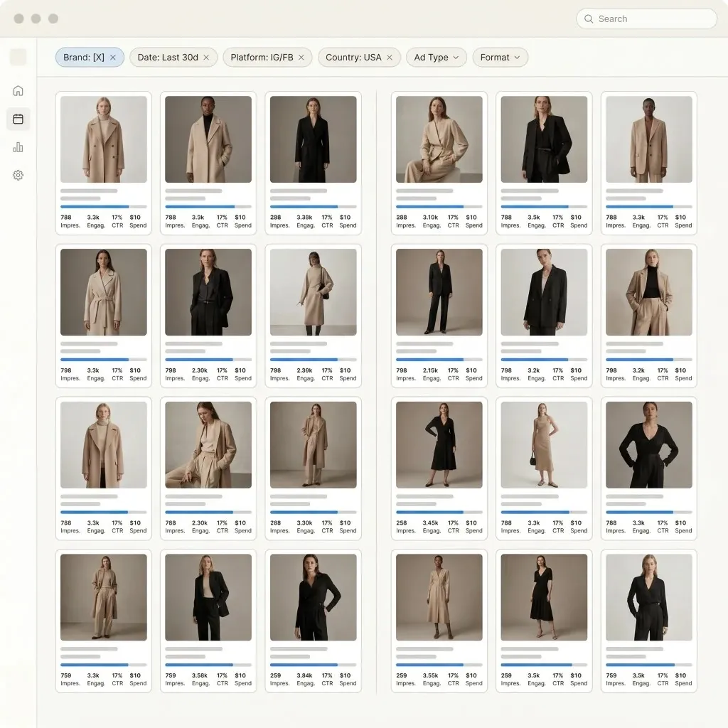Click the 3.55k engagement value
728x728 pixels.
point(430,675)
